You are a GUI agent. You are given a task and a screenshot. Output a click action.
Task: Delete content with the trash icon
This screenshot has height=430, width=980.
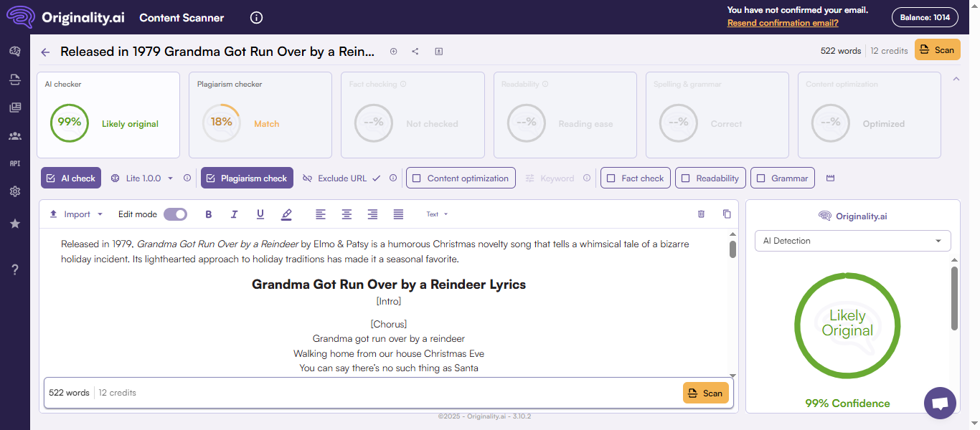click(x=702, y=214)
